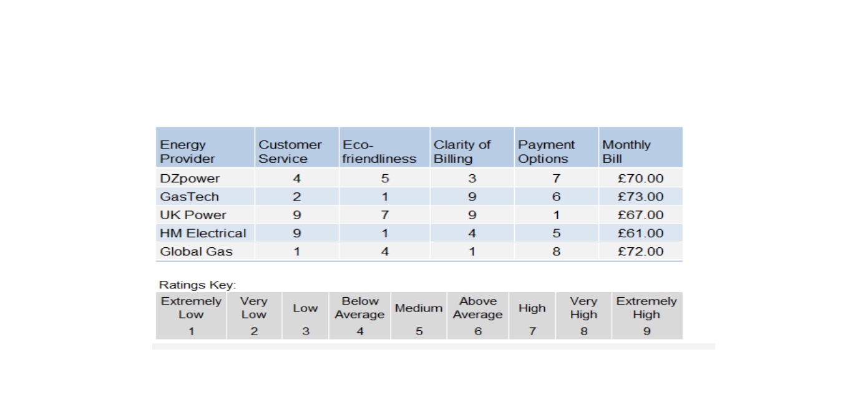The image size is (868, 412).
Task: Click Global Gas's Payment Options rating 8
Action: pyautogui.click(x=556, y=252)
